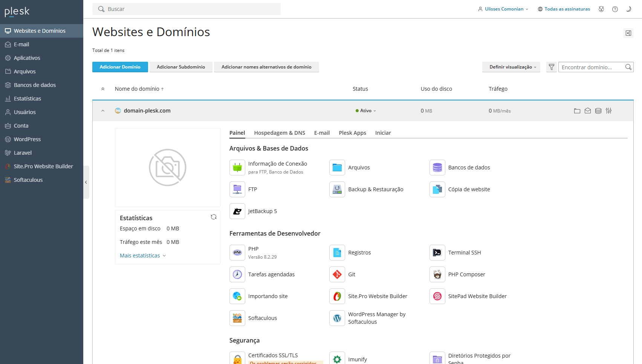The image size is (642, 364).
Task: Open the Terminal SSH icon
Action: [437, 253]
